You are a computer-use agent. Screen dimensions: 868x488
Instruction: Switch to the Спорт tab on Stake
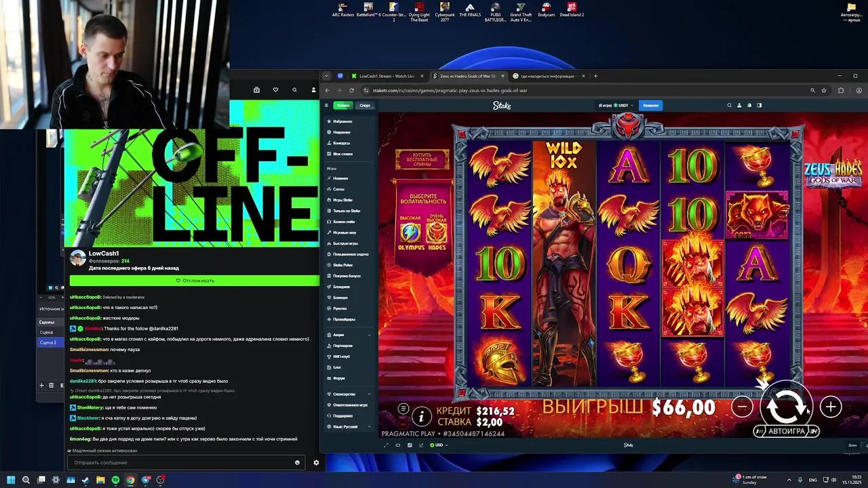pyautogui.click(x=365, y=105)
